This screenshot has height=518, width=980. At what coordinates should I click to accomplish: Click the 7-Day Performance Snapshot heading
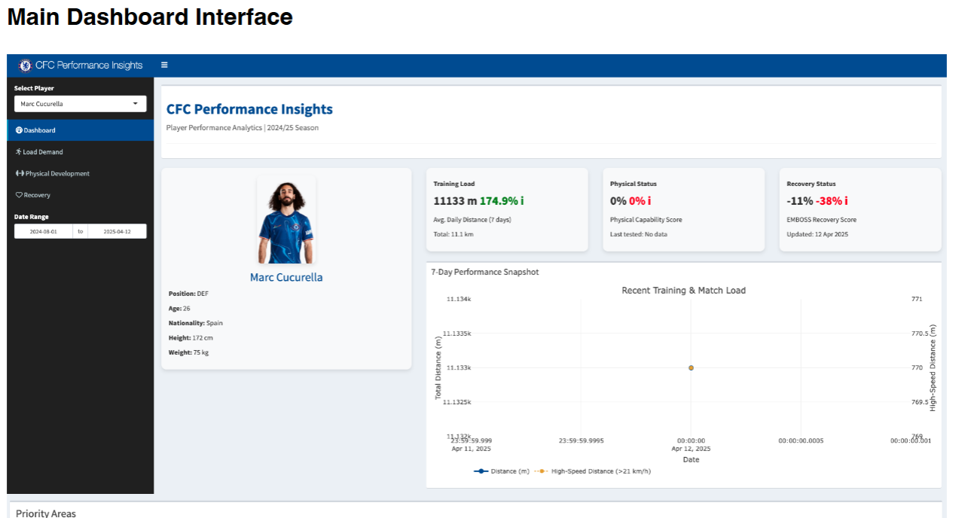click(485, 272)
